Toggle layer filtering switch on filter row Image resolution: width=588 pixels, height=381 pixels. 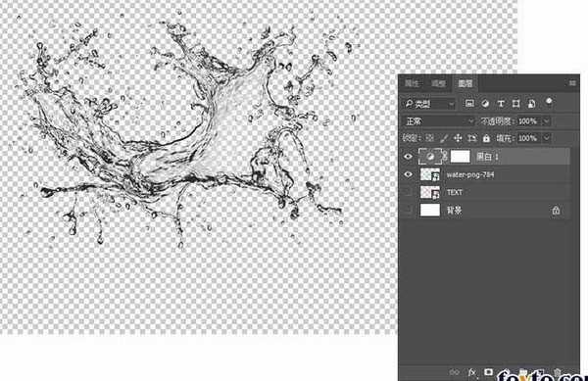pos(549,102)
